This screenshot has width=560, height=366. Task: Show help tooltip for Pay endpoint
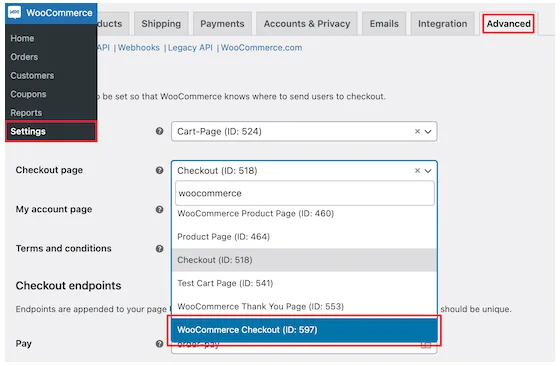click(159, 344)
